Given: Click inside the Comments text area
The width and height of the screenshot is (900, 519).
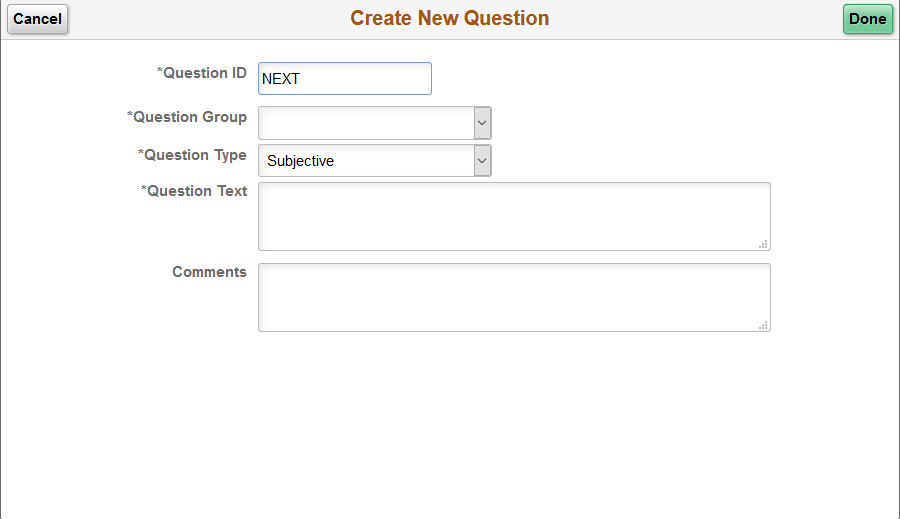Looking at the screenshot, I should (x=514, y=297).
